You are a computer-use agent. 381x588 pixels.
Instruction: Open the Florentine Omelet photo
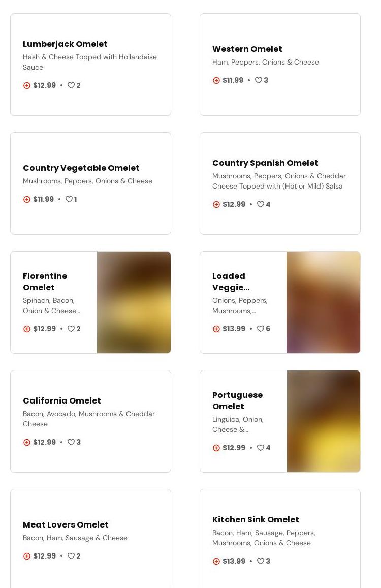[134, 302]
